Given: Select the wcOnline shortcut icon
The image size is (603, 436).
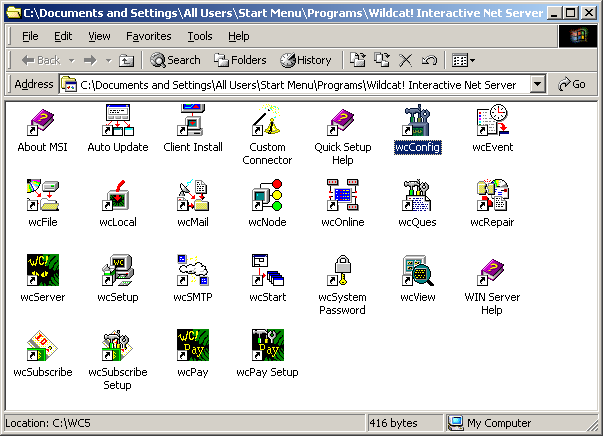Looking at the screenshot, I should [342, 195].
